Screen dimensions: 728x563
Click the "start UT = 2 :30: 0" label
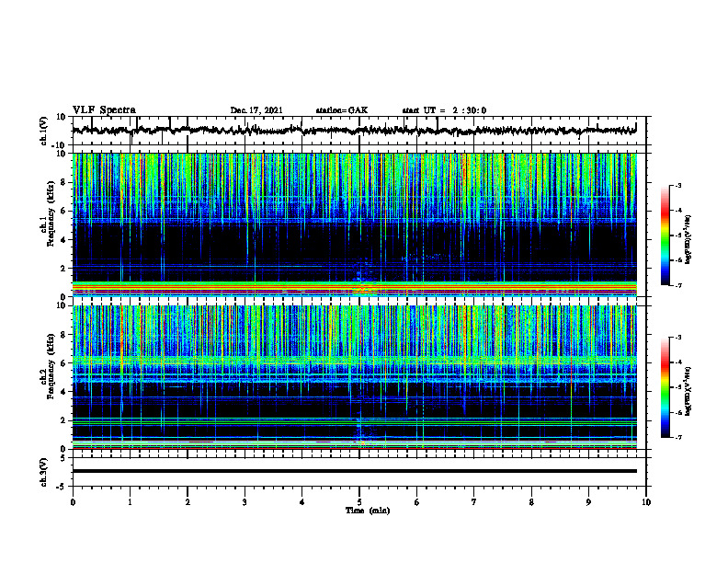444,110
